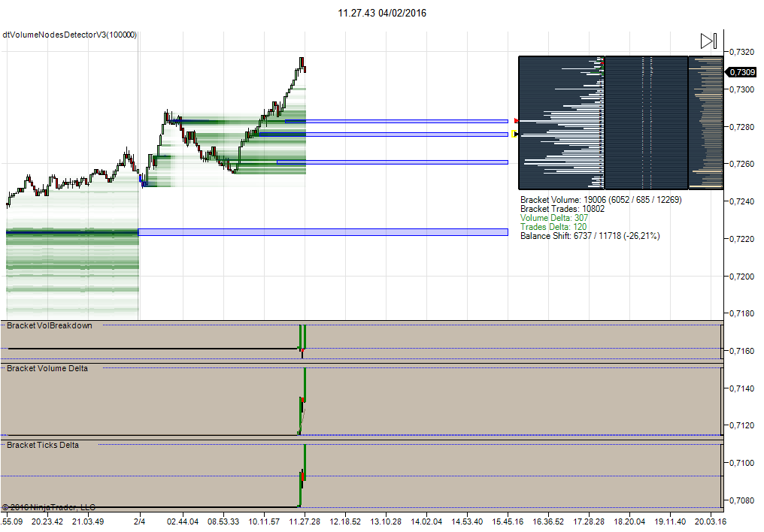The image size is (764, 532).
Task: Click the 20.03.16 time axis label
Action: click(711, 521)
